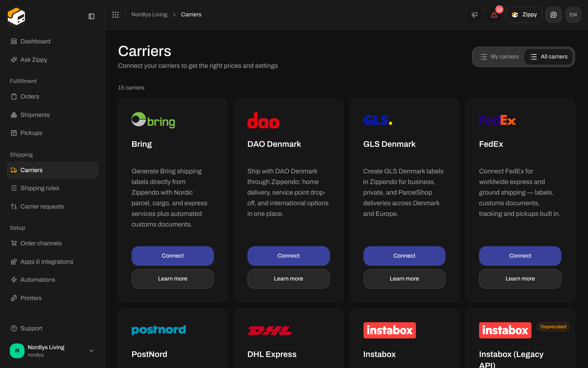Open Pickups in the sidebar
The image size is (588, 368).
tap(52, 133)
